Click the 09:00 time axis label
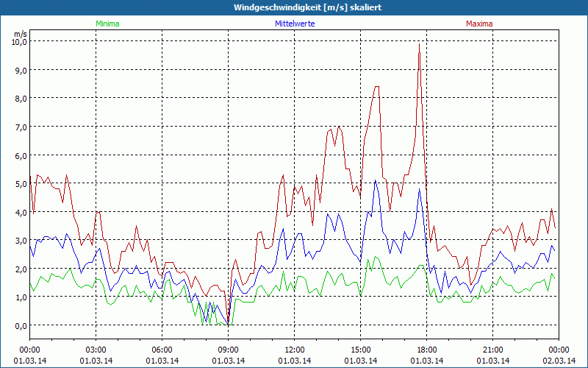This screenshot has width=588, height=368. [x=229, y=350]
